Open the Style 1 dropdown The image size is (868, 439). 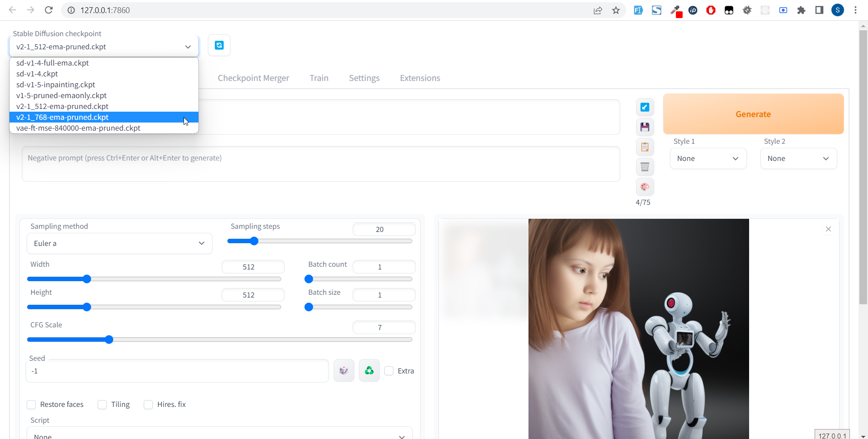point(708,158)
